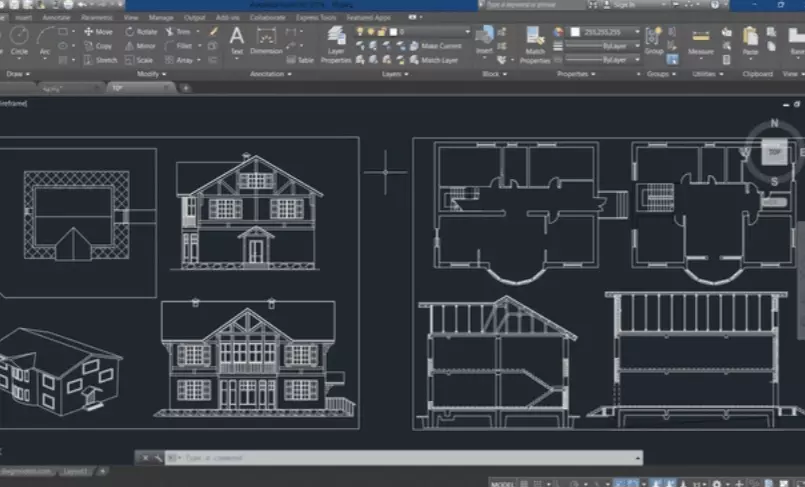
Task: Open the Parametric ribbon tab
Action: point(97,17)
